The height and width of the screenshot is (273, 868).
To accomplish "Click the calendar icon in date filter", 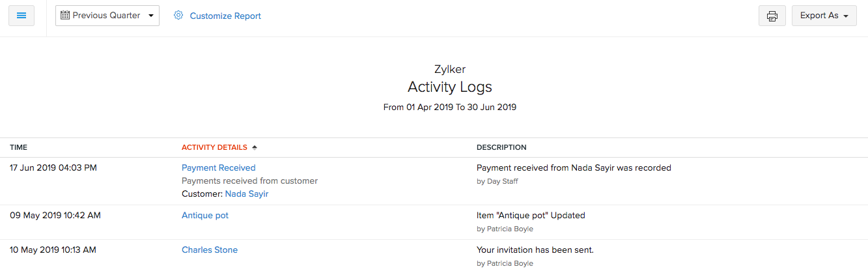I will (x=65, y=16).
